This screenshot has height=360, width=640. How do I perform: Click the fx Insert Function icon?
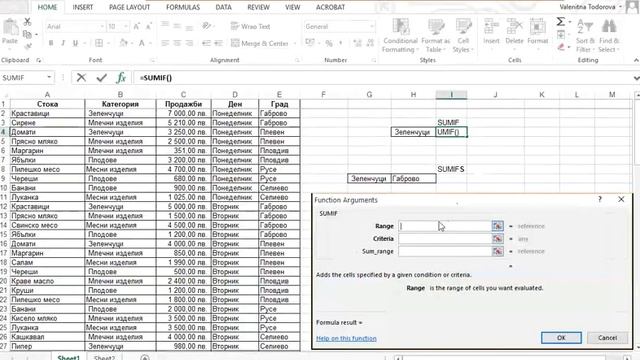pos(121,78)
